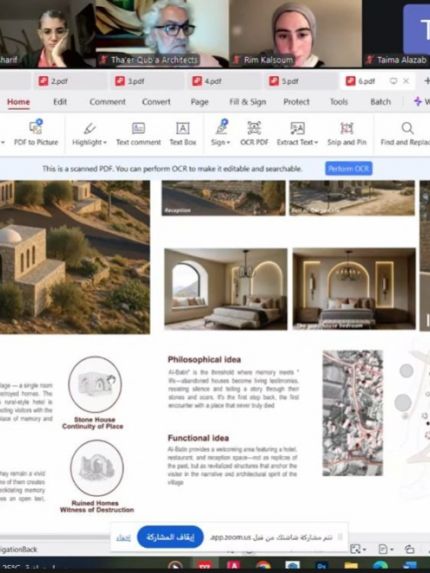This screenshot has width=430, height=573.
Task: Click the Perform OCR button
Action: (x=349, y=168)
